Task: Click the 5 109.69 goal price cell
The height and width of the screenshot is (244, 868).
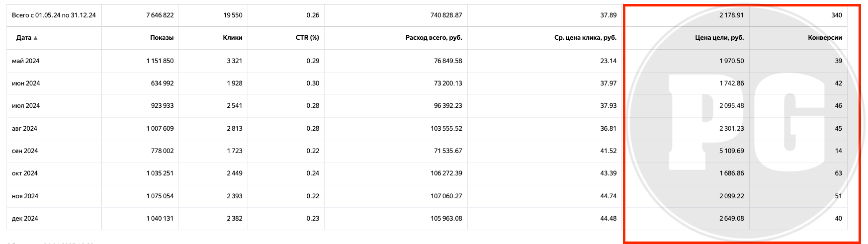Action: point(731,151)
